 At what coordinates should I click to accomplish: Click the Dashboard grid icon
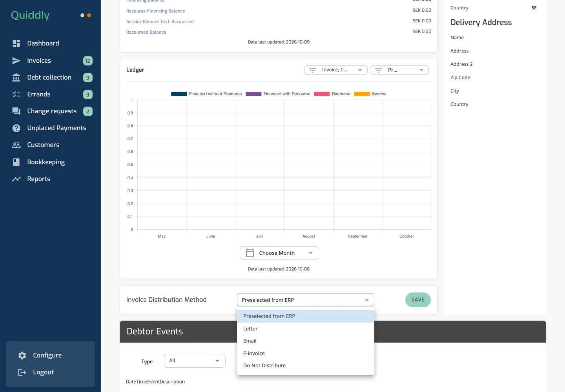pos(16,44)
